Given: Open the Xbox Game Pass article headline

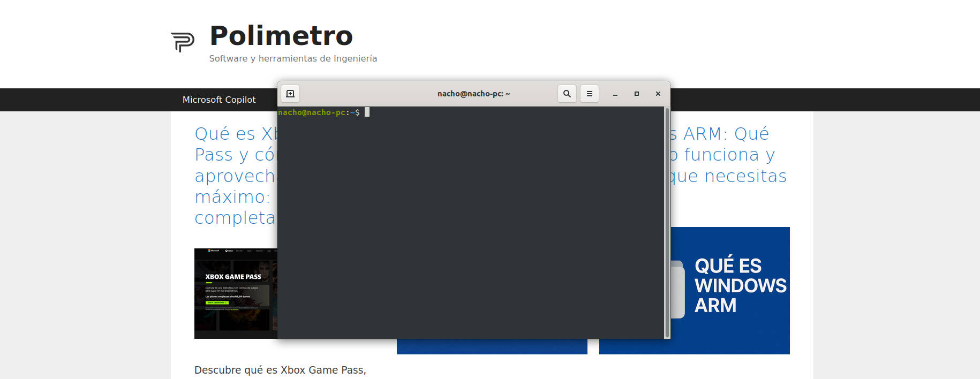Looking at the screenshot, I should (236, 176).
